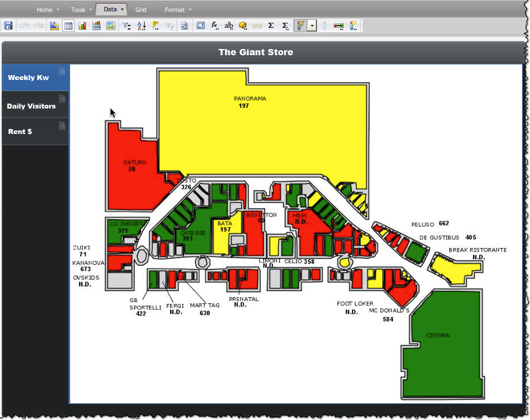Click the FERGI label
530x420 pixels.
coord(175,306)
